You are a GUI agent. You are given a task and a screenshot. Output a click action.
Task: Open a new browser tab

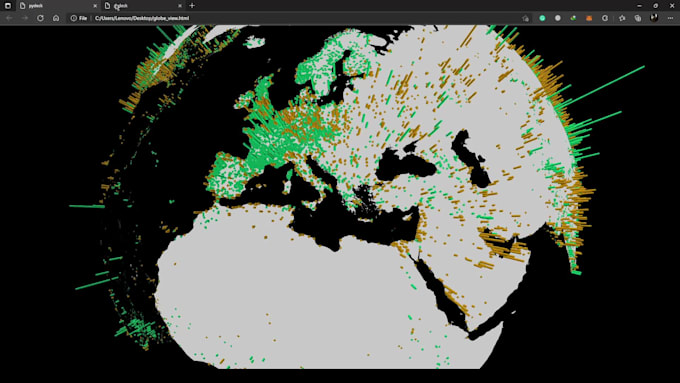tap(192, 6)
